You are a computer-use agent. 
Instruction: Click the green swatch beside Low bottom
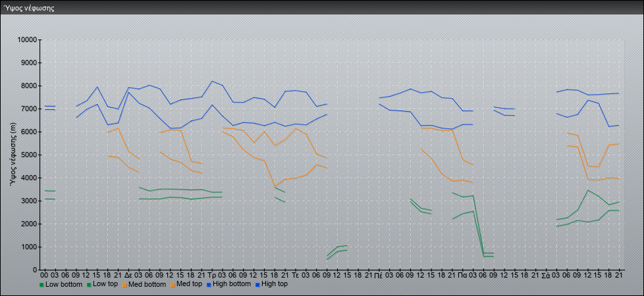pyautogui.click(x=41, y=285)
